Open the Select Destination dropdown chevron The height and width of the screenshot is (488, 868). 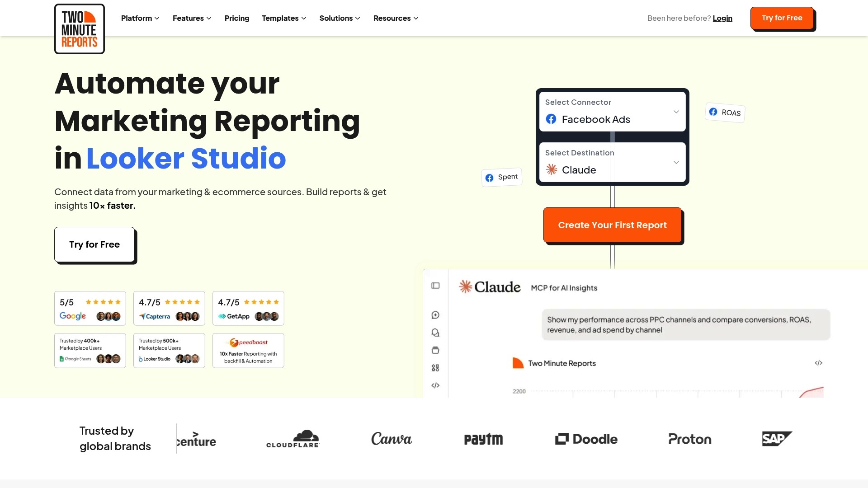click(676, 162)
